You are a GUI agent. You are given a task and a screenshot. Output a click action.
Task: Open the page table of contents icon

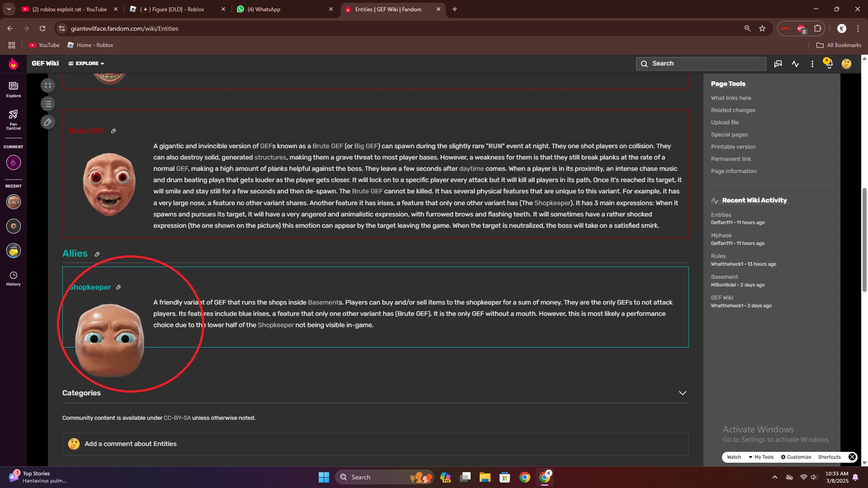48,103
